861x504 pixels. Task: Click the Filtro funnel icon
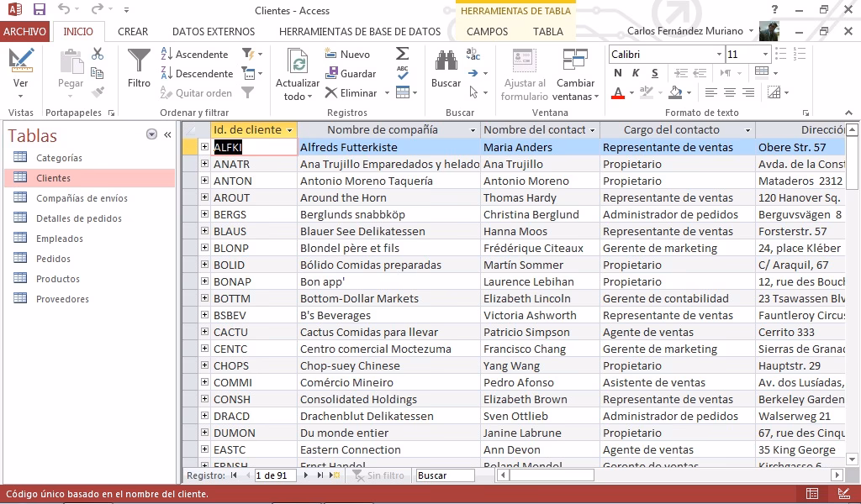139,68
